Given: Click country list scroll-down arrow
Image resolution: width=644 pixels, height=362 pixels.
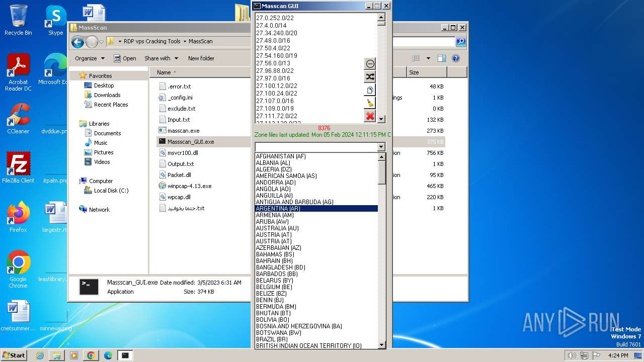Looking at the screenshot, I should point(381,345).
